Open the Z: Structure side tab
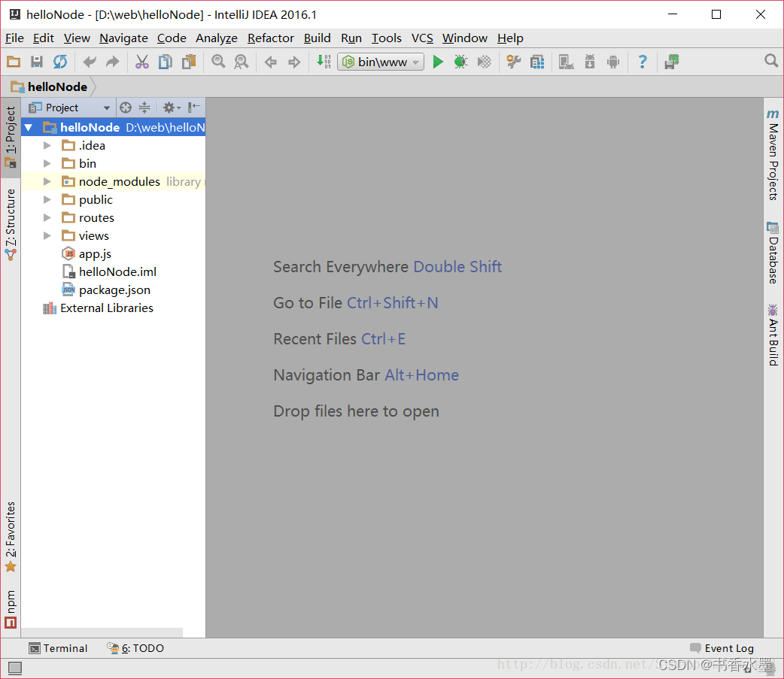Image resolution: width=784 pixels, height=679 pixels. [11, 225]
